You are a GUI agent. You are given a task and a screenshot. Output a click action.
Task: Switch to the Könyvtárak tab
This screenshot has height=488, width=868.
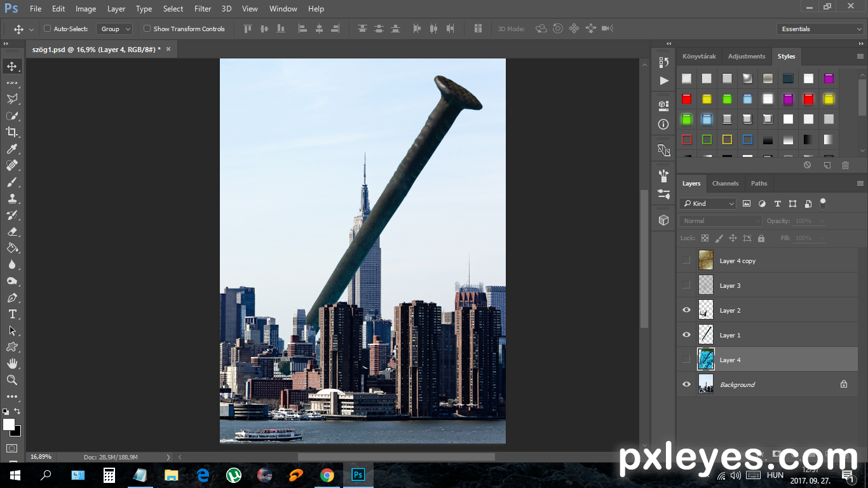tap(699, 56)
